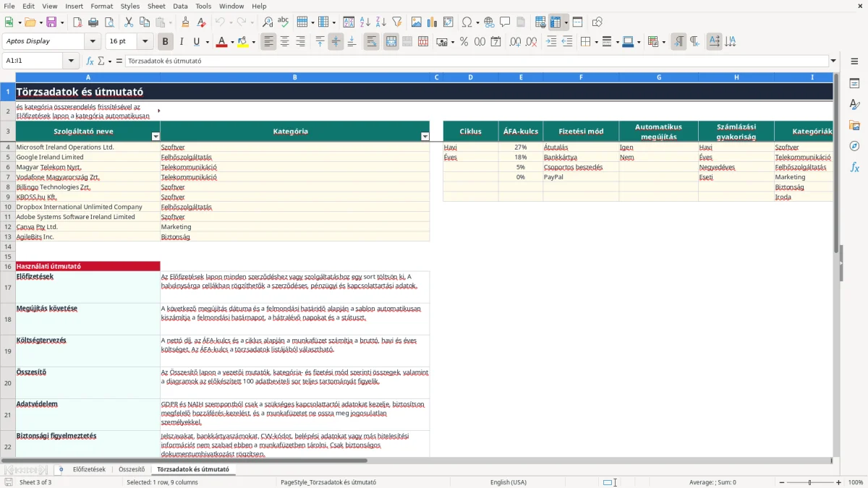Click the font color red swatch
This screenshot has width=868, height=488.
[x=221, y=42]
